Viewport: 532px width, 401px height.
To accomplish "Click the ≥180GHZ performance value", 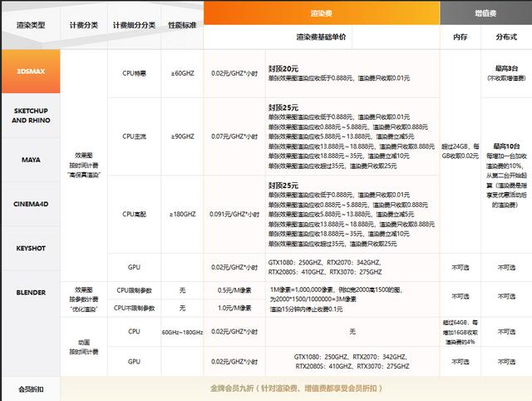I will (182, 215).
